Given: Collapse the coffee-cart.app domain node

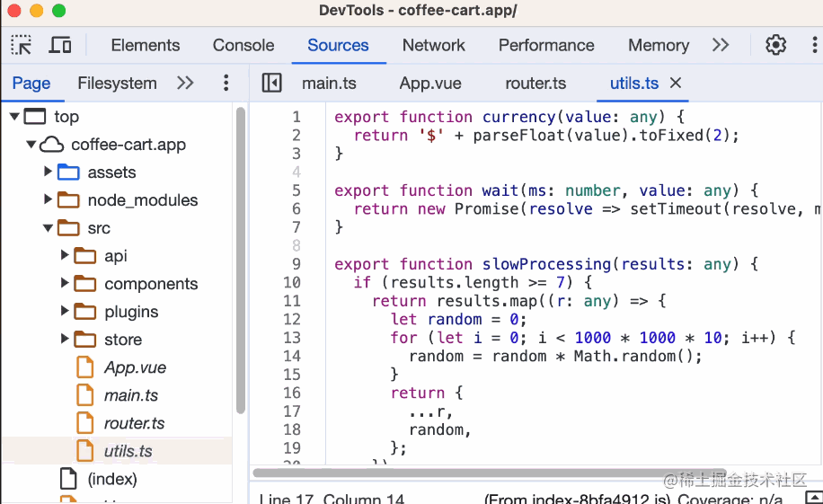Looking at the screenshot, I should click(31, 144).
